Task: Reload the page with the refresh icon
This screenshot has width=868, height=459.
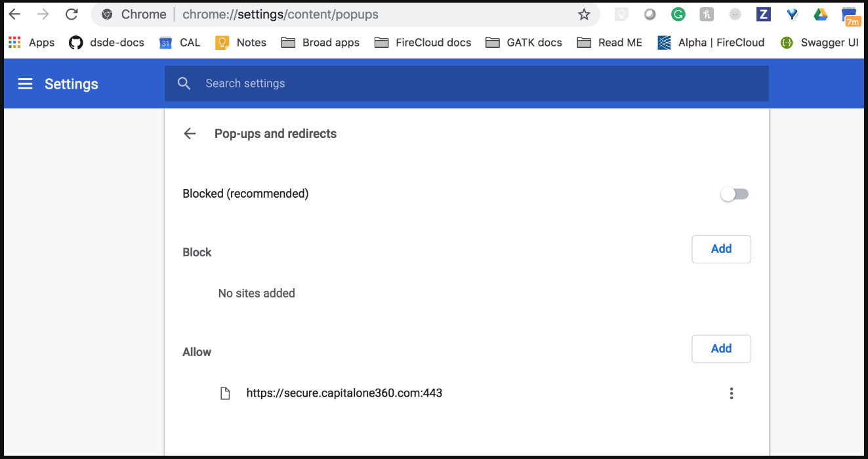Action: click(x=72, y=14)
